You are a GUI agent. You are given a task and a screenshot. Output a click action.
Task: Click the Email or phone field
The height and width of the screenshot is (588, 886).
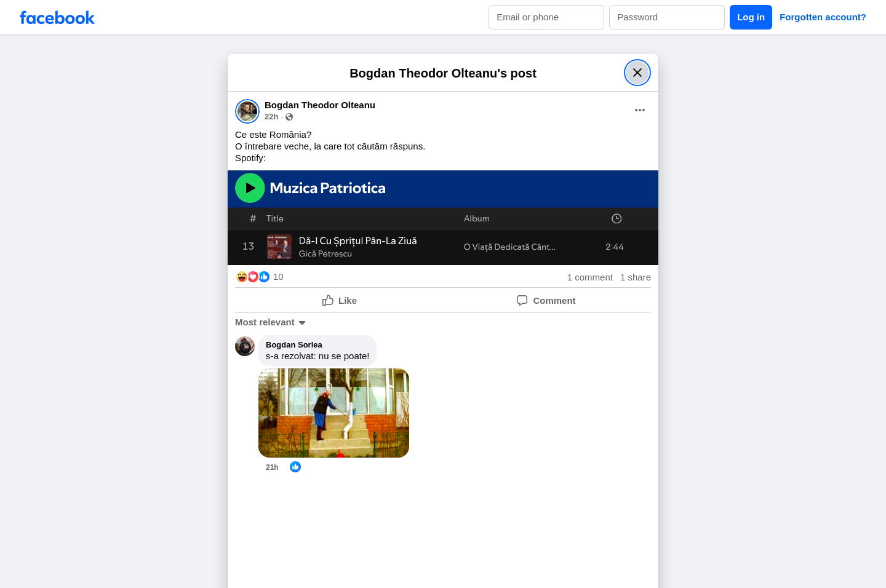pos(546,17)
